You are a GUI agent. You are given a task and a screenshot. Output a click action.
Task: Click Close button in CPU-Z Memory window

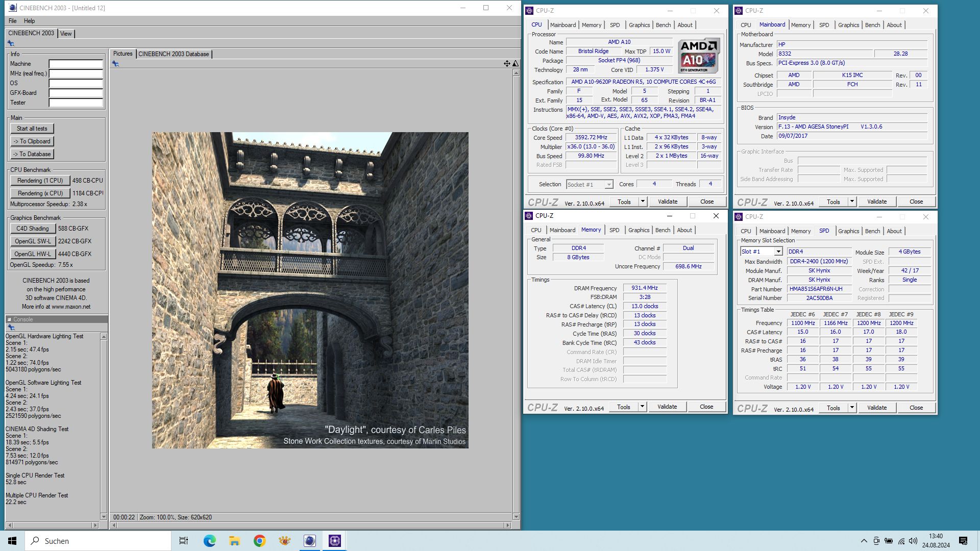coord(706,407)
